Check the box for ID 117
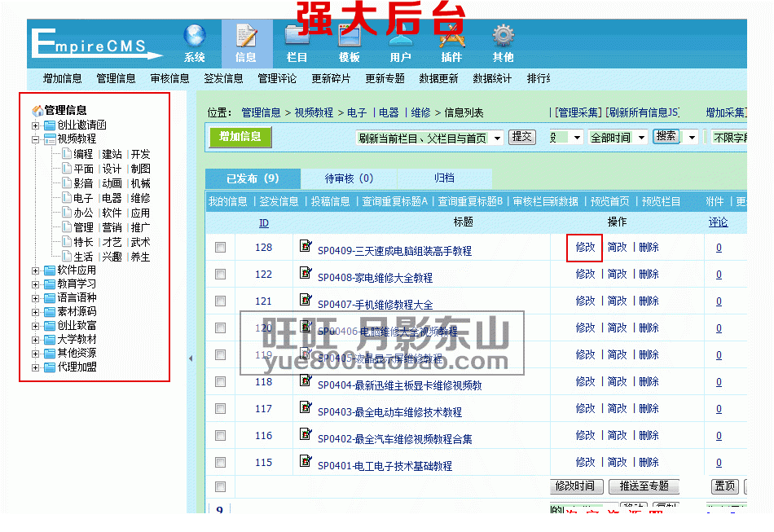Screen dimensions: 774x532 point(220,409)
